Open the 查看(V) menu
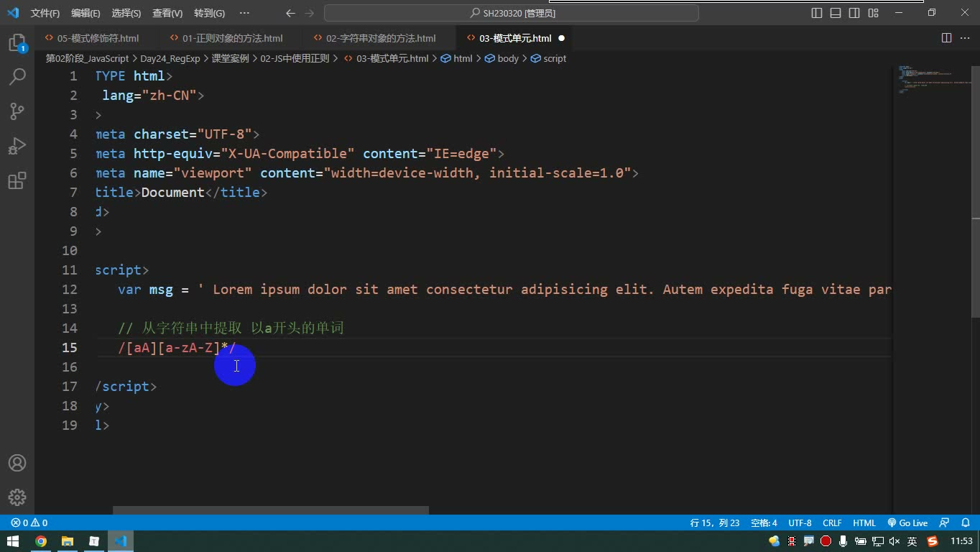Image resolution: width=980 pixels, height=552 pixels. pos(167,13)
